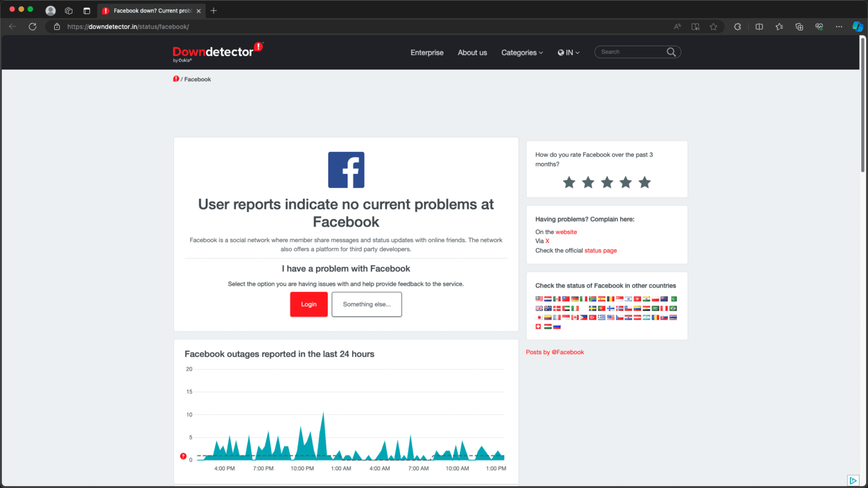
Task: Check Facebook status in Brazil via its flag
Action: 674,308
